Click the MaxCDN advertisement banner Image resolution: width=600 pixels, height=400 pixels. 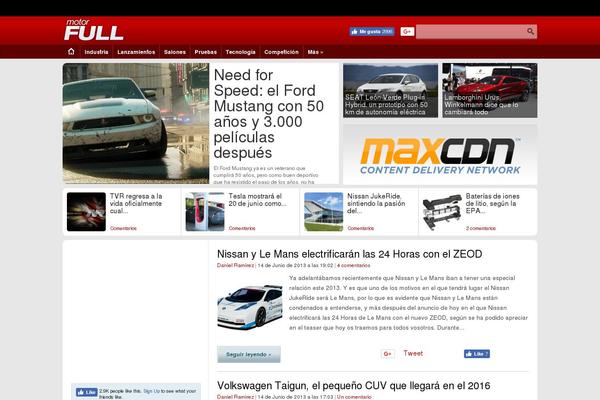point(440,155)
